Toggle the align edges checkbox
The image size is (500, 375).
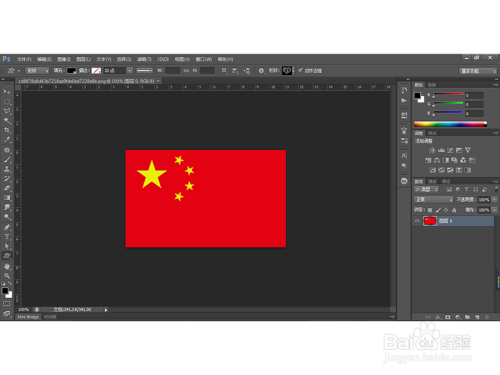300,70
